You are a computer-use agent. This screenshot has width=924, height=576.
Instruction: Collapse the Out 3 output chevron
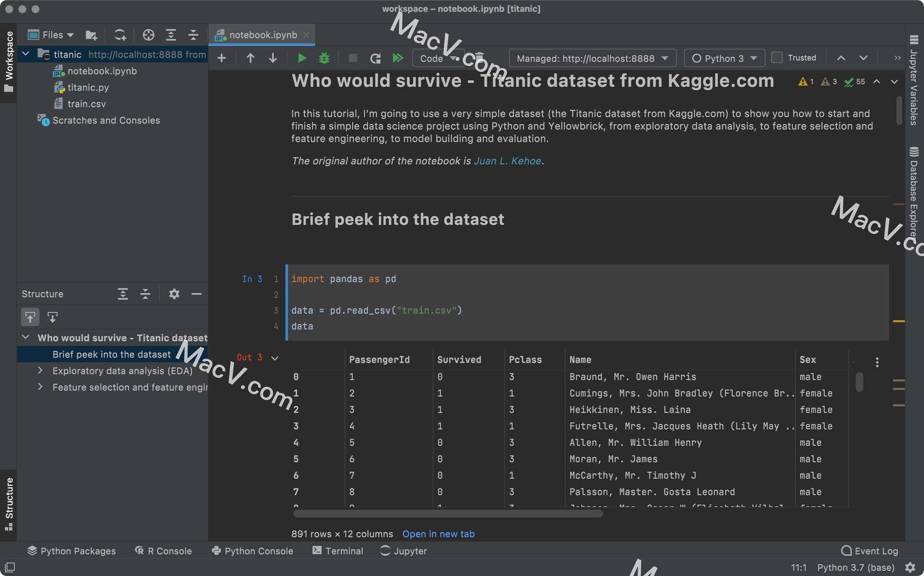coord(275,358)
